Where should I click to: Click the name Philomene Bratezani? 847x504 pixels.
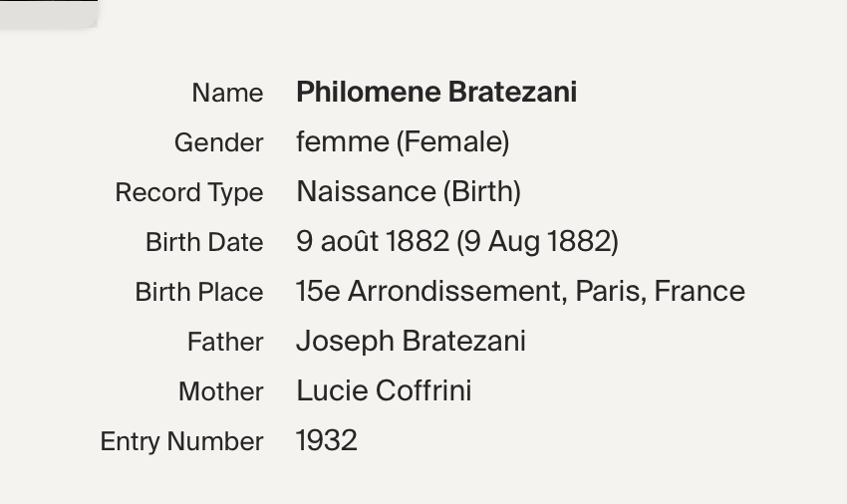click(x=436, y=93)
